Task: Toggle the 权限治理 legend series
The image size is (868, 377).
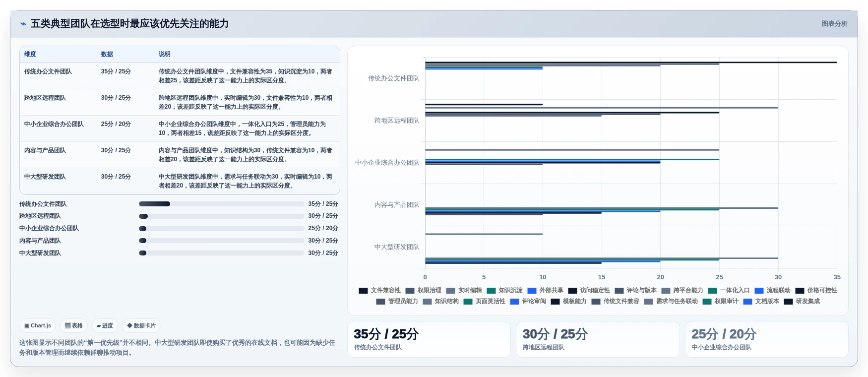Action: 423,291
